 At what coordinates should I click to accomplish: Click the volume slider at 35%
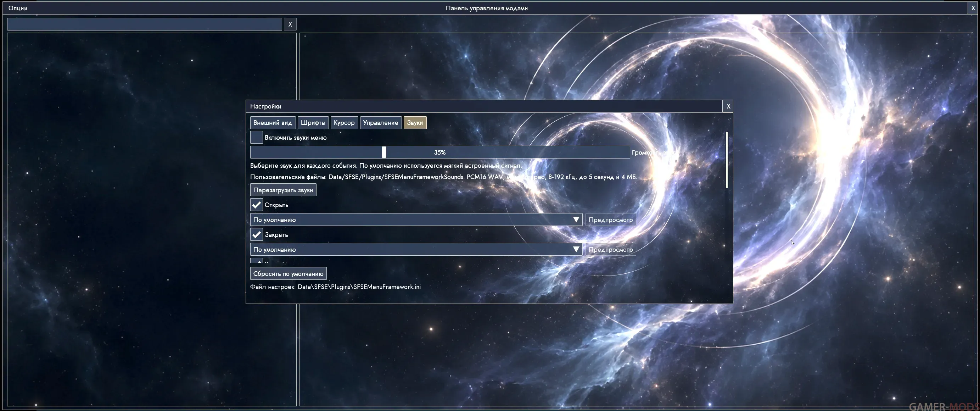point(440,152)
